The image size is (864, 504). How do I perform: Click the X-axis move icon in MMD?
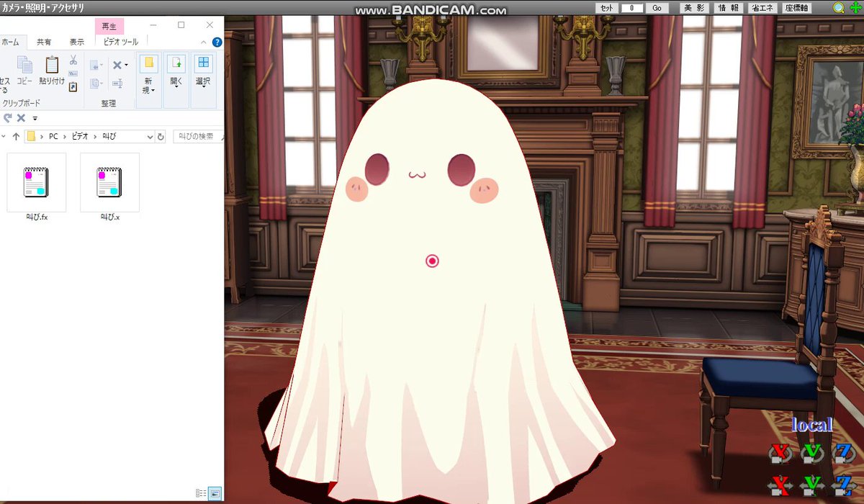point(779,484)
